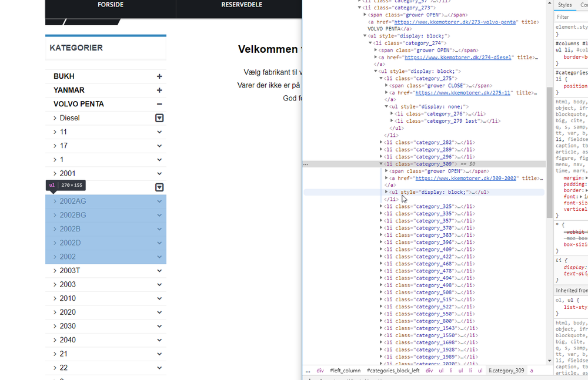This screenshot has width=588, height=380.
Task: Click the Filter input in the Styles panel
Action: pos(569,16)
